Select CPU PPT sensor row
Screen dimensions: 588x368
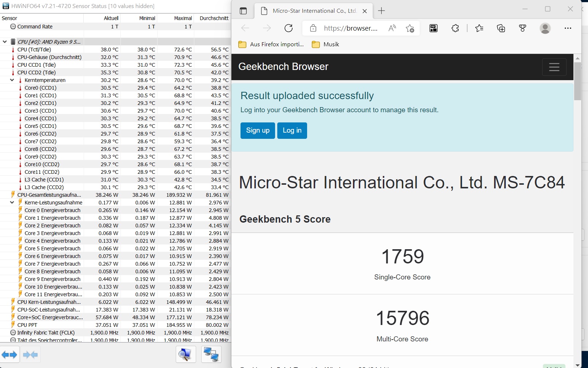[115, 325]
